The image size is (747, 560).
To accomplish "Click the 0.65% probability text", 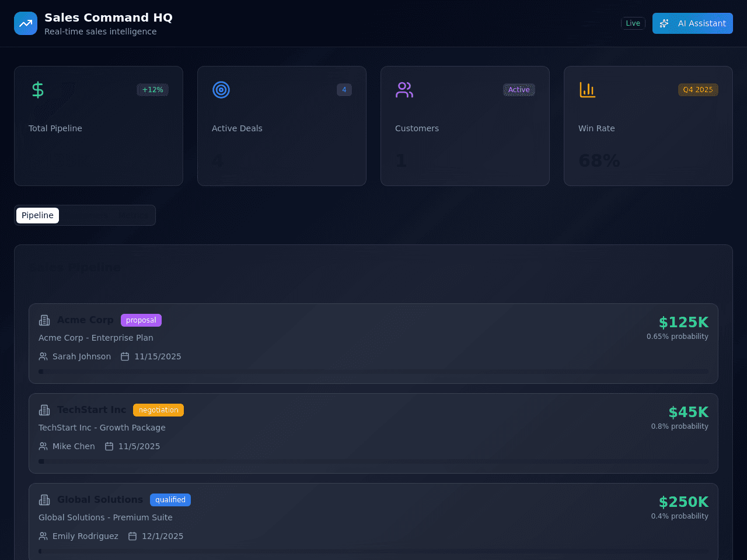I will point(678,337).
